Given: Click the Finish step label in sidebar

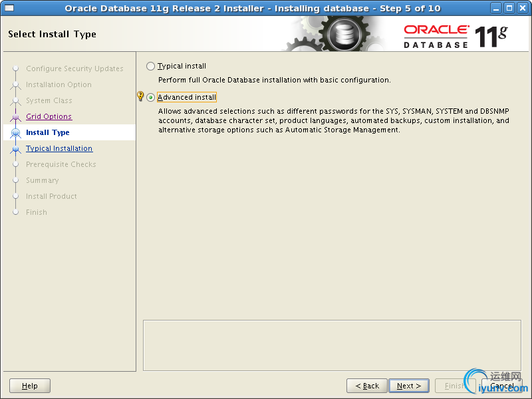Looking at the screenshot, I should [37, 212].
